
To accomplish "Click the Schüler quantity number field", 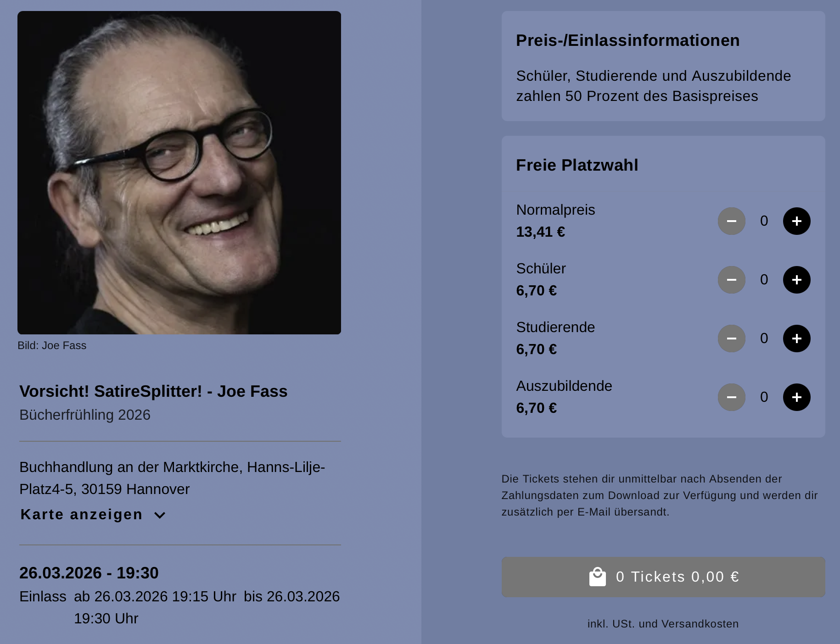I will (764, 280).
